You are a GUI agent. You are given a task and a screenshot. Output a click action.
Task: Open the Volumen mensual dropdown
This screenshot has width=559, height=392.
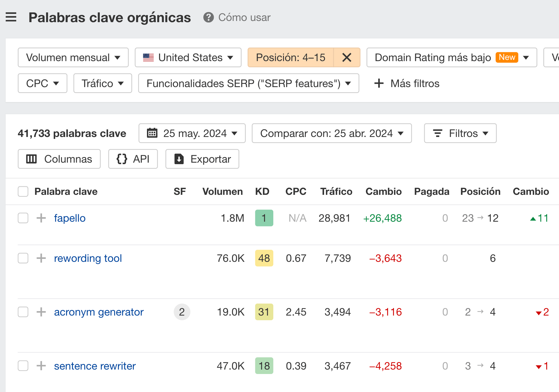pyautogui.click(x=73, y=58)
